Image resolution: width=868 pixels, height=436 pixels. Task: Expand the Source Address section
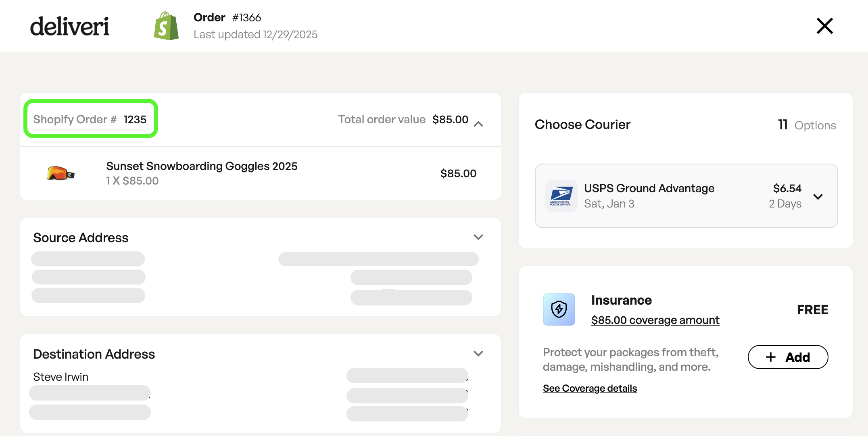pos(478,237)
